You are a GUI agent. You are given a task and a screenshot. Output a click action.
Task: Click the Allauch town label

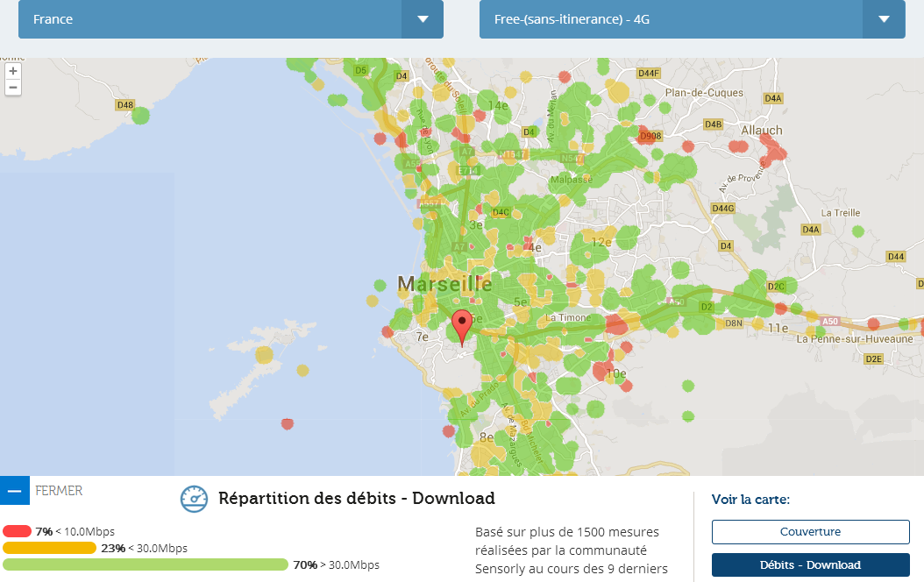[x=761, y=131]
